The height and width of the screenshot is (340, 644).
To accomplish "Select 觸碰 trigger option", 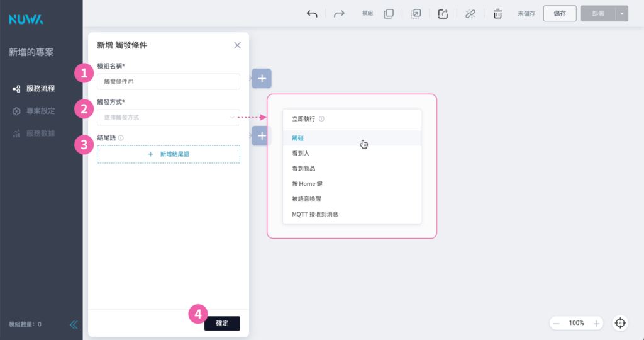I will point(352,138).
